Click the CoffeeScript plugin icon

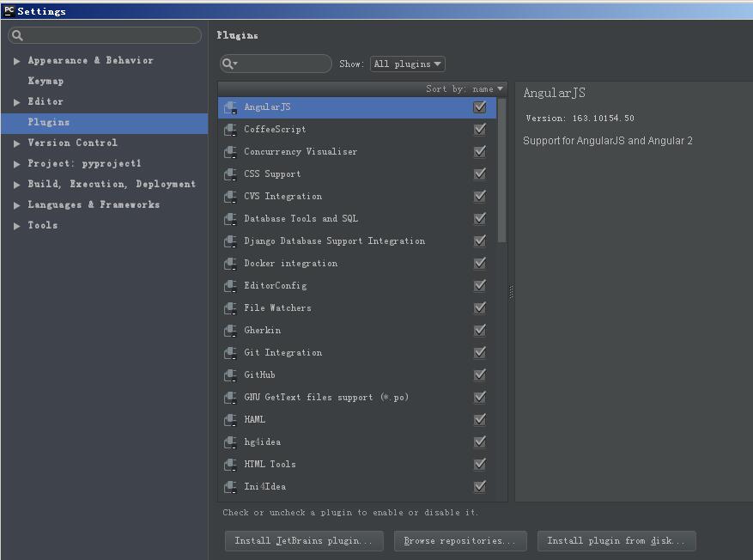click(230, 130)
